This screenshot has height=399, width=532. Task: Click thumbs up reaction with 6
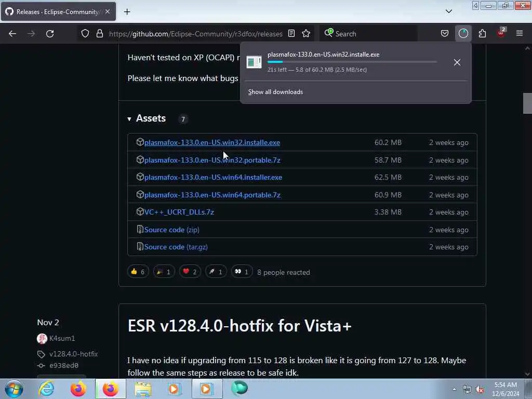pyautogui.click(x=138, y=272)
